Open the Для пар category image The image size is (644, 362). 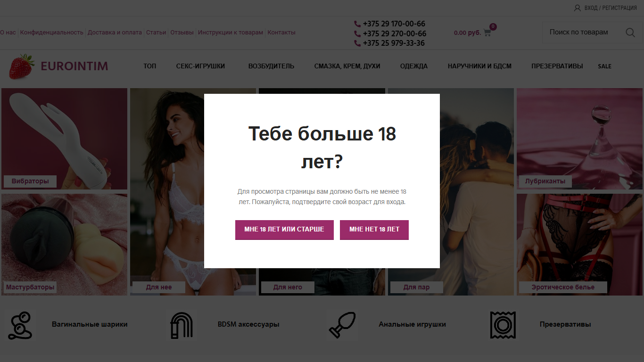pos(451,192)
